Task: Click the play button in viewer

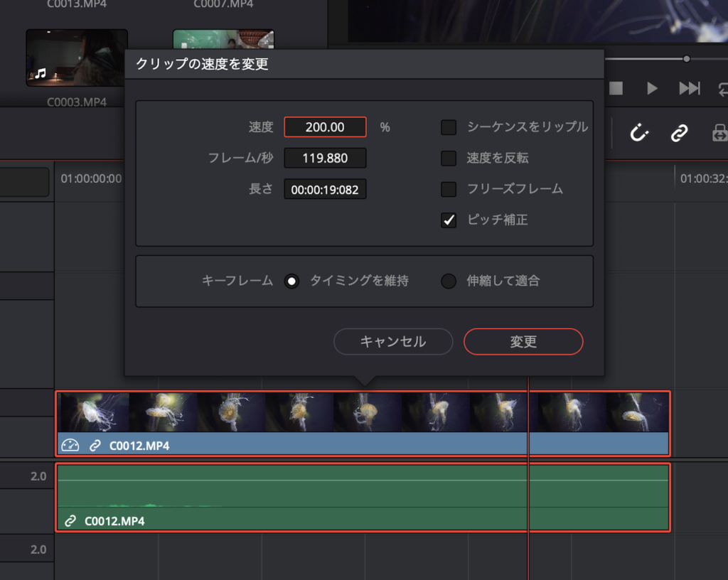Action: coord(653,88)
